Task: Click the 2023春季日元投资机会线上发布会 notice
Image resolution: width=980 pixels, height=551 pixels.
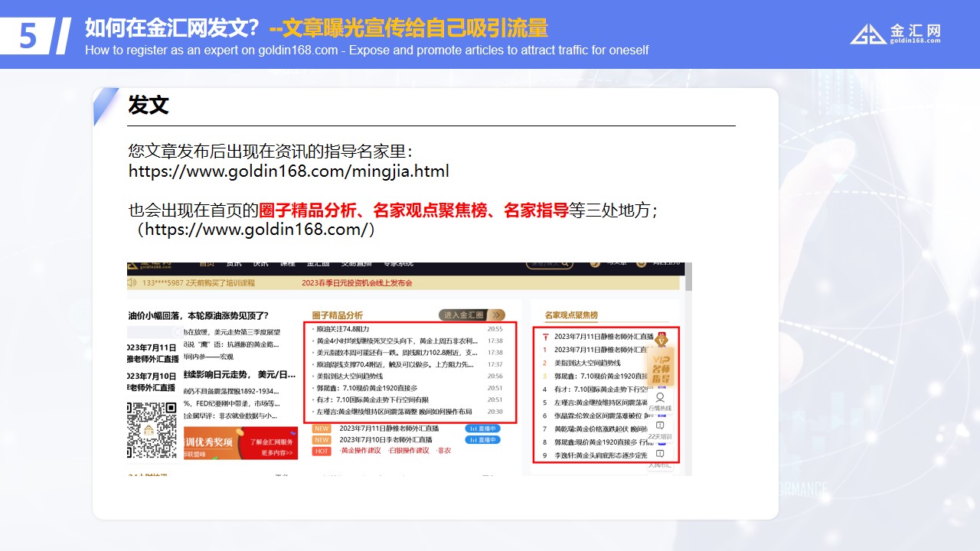Action: pos(357,282)
